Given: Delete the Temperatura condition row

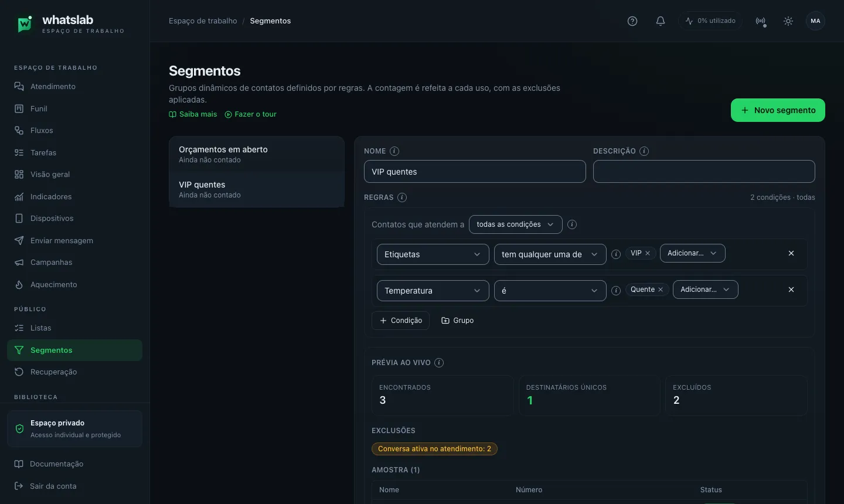Looking at the screenshot, I should (791, 290).
